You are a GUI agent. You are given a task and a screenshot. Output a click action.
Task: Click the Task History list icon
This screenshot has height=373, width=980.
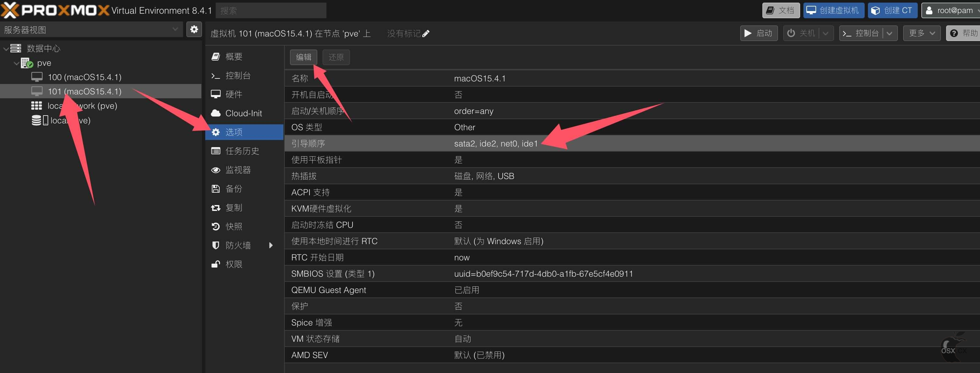click(216, 151)
